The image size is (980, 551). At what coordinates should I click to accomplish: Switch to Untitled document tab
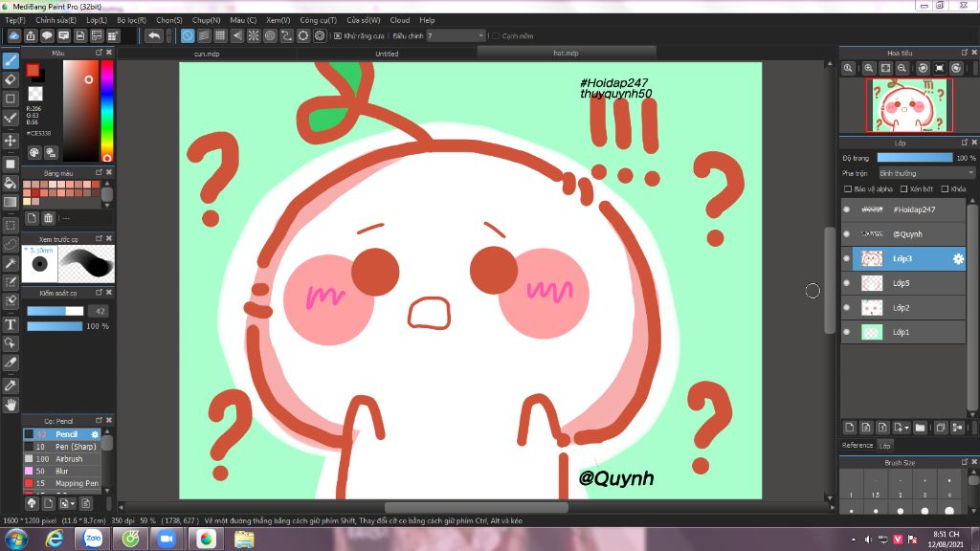tap(387, 54)
